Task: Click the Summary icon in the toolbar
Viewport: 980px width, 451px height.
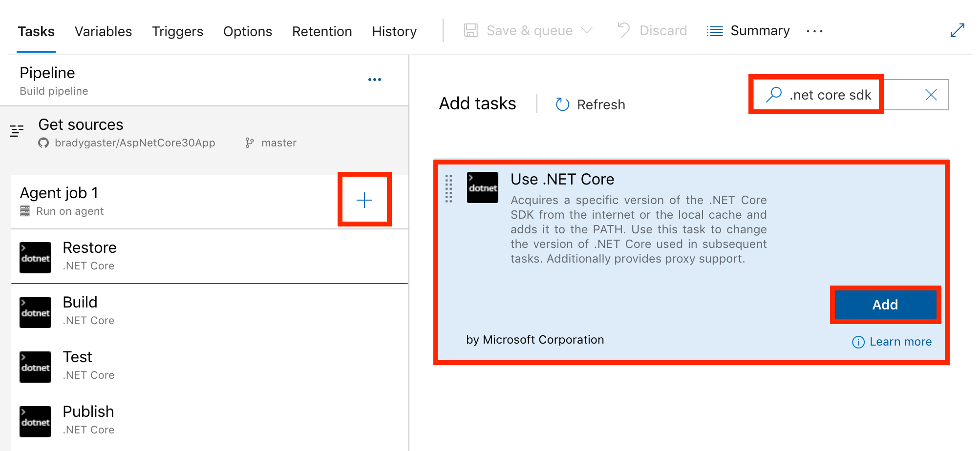Action: point(714,30)
